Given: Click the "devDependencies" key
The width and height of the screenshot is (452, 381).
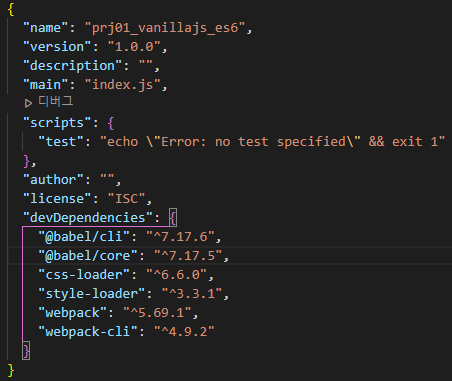Looking at the screenshot, I should tap(88, 218).
